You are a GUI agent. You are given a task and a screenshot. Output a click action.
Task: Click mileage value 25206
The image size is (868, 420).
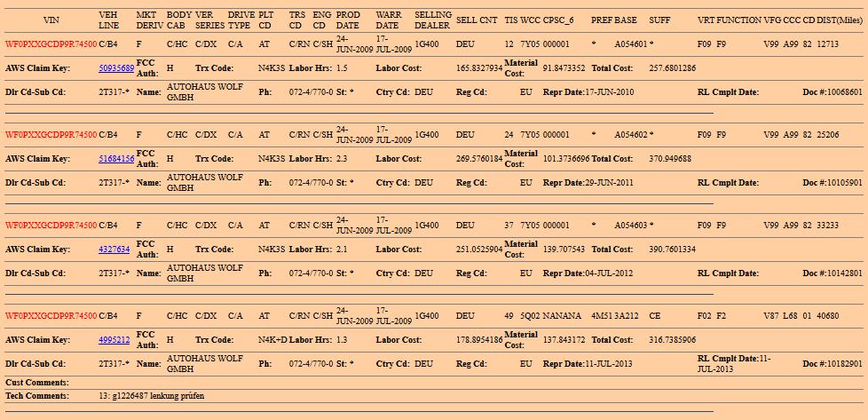coord(827,135)
